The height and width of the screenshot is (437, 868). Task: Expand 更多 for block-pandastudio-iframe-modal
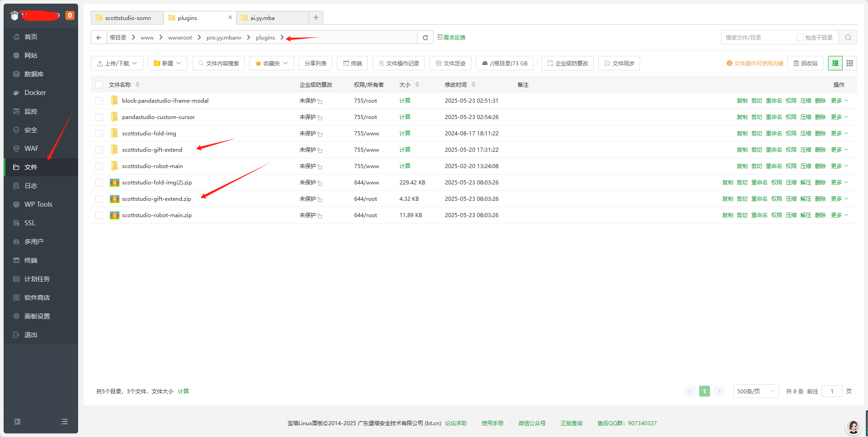tap(839, 101)
